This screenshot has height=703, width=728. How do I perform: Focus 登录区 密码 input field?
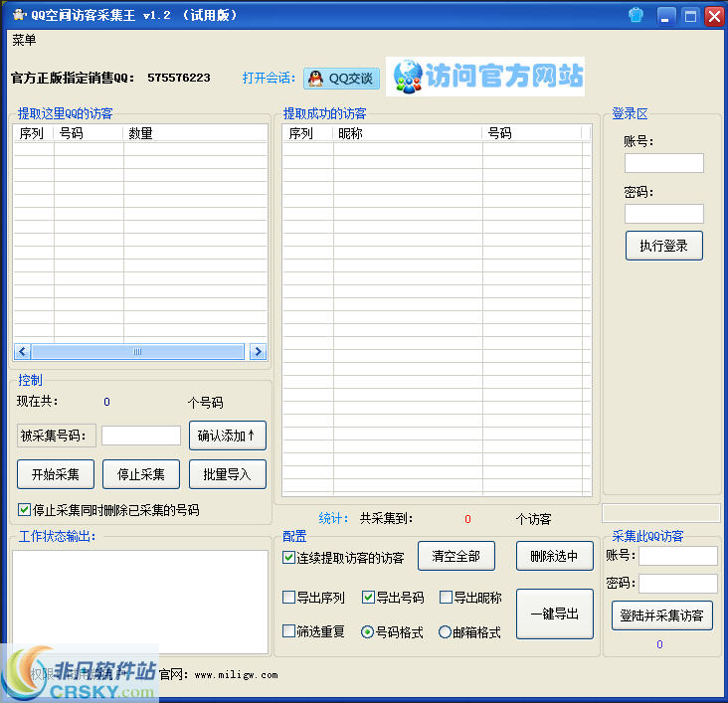click(664, 214)
